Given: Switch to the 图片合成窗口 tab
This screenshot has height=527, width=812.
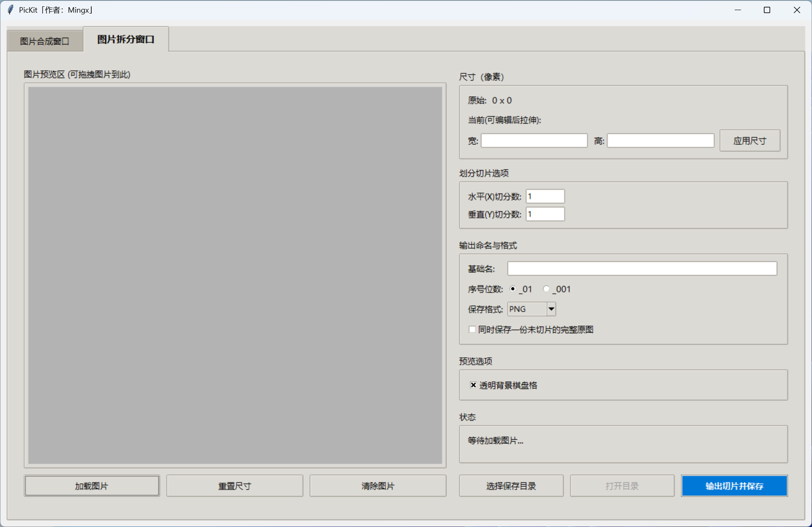Looking at the screenshot, I should point(44,41).
